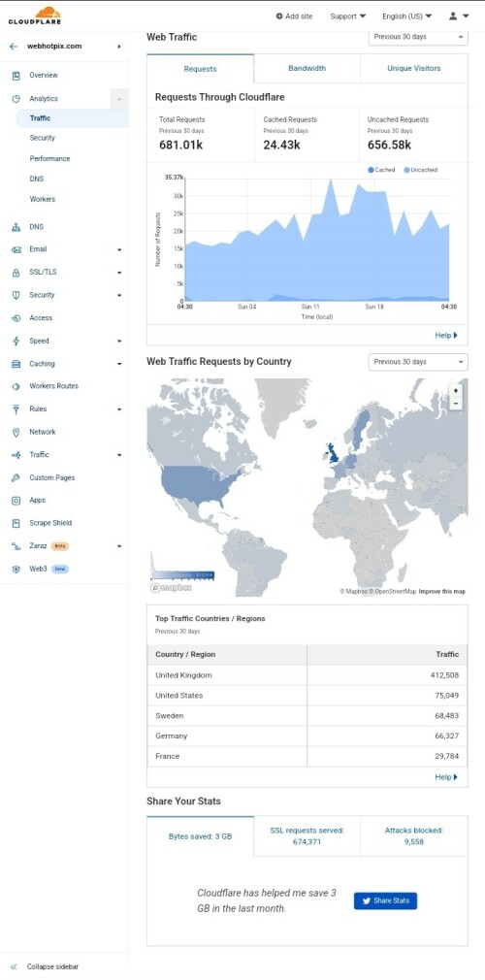Screen dimensions: 485x980
Task: Click the Overview clipboard icon in sidebar
Action: pyautogui.click(x=16, y=76)
